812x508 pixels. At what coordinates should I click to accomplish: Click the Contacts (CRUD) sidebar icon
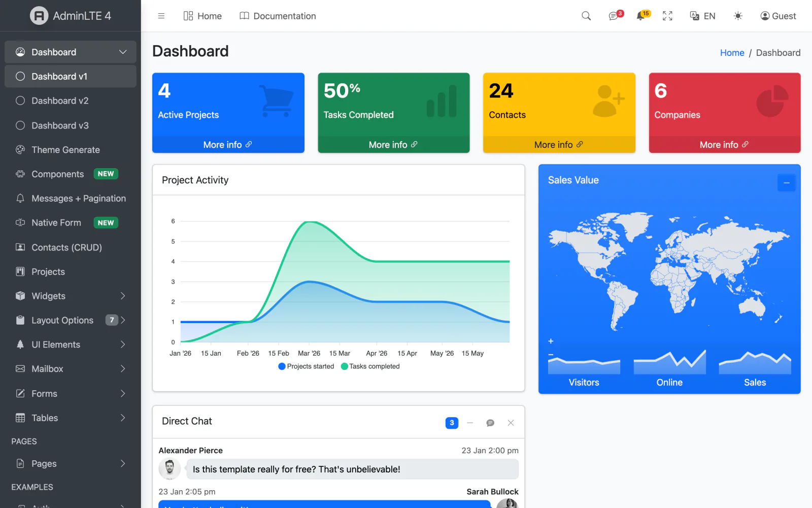pos(20,247)
